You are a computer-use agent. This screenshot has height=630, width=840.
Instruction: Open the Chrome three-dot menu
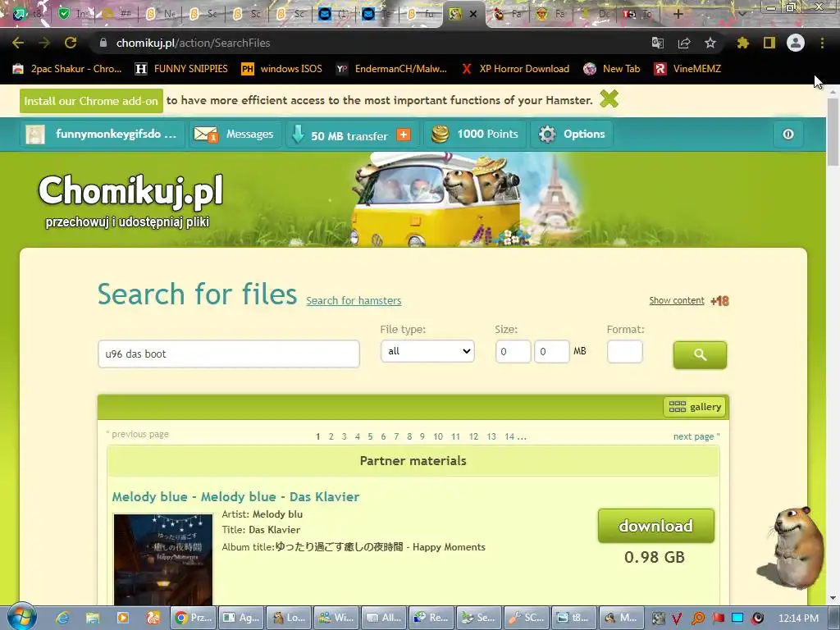[822, 43]
